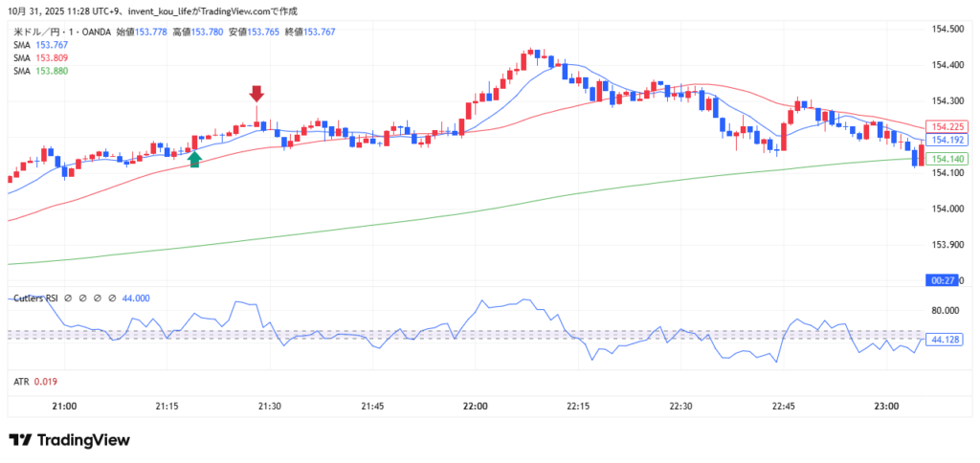The height and width of the screenshot is (463, 980).
Task: Click the green up arrow buy marker
Action: click(x=194, y=159)
